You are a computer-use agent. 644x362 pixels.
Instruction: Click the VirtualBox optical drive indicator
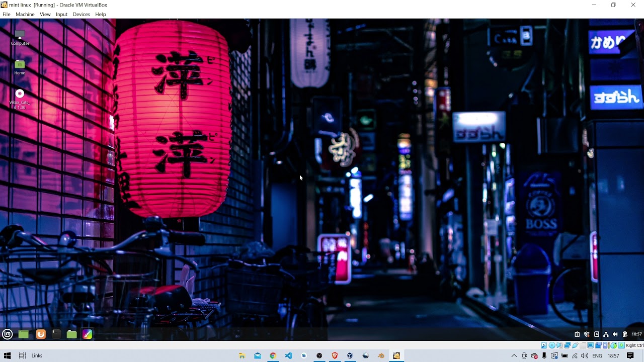pos(552,345)
